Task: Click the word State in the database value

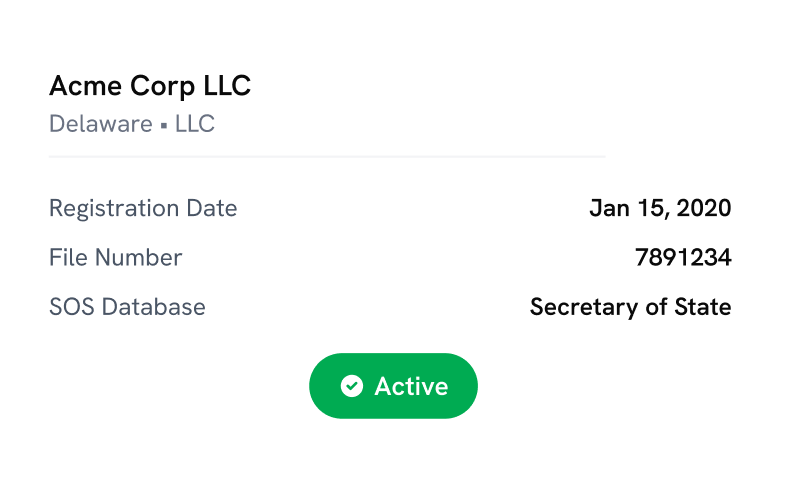Action: coord(705,307)
